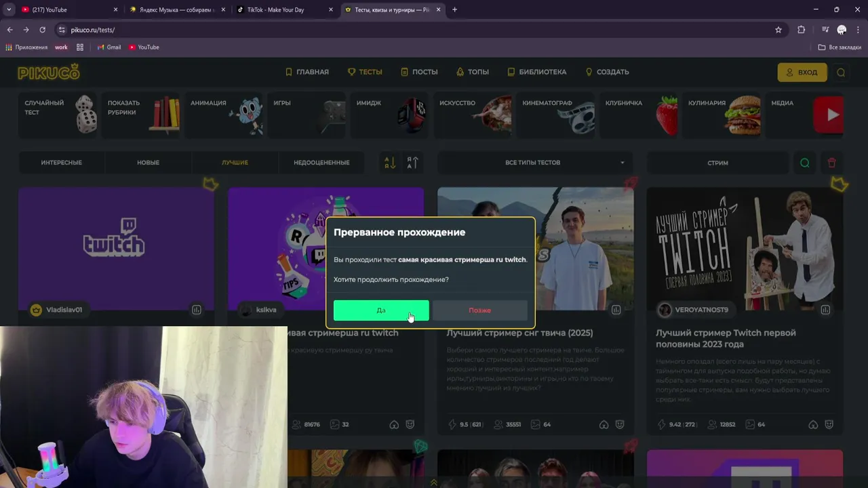
Task: Switch to the ЛУЧШИЕ filter tab
Action: click(235, 163)
